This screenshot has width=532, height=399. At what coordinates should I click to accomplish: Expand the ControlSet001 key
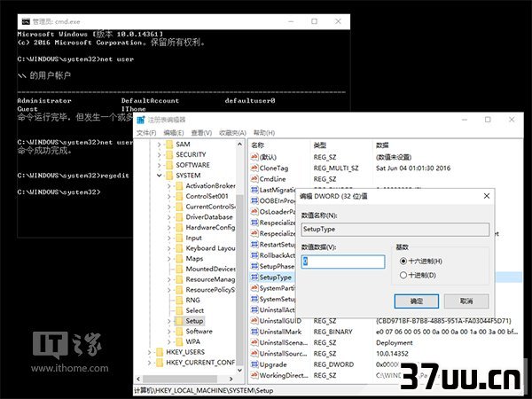point(169,196)
